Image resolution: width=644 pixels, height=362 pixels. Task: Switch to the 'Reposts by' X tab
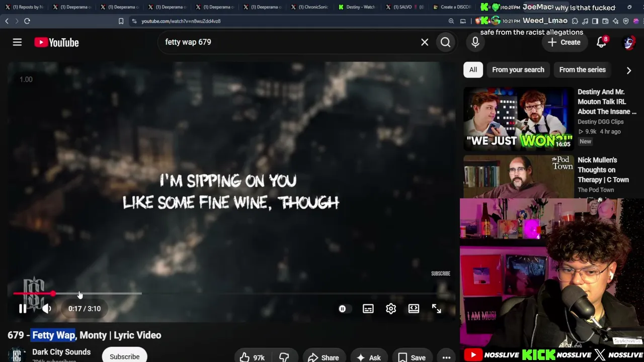pyautogui.click(x=24, y=7)
